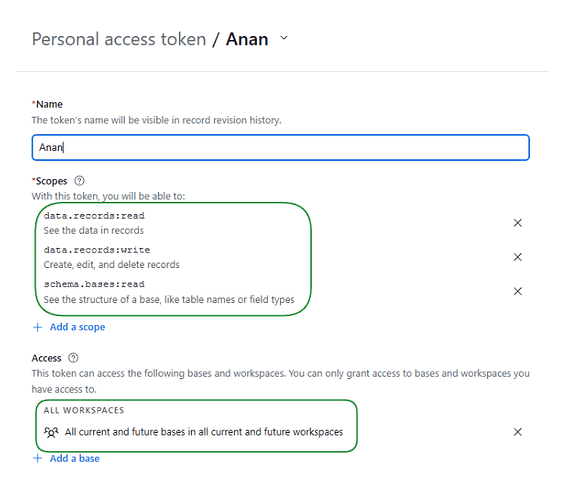Screen dimensions: 565x500
Task: Click the Add a scope link
Action: coord(77,327)
